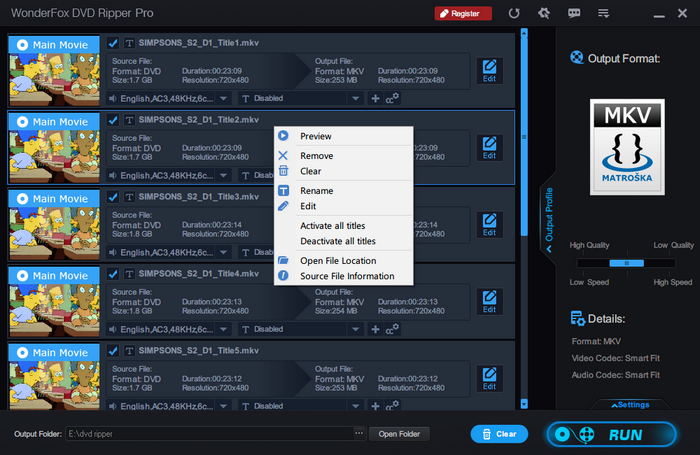Click rename T icon beside SIMPSONS_S2_D1_Title2.mkv
This screenshot has width=700, height=455.
[129, 120]
